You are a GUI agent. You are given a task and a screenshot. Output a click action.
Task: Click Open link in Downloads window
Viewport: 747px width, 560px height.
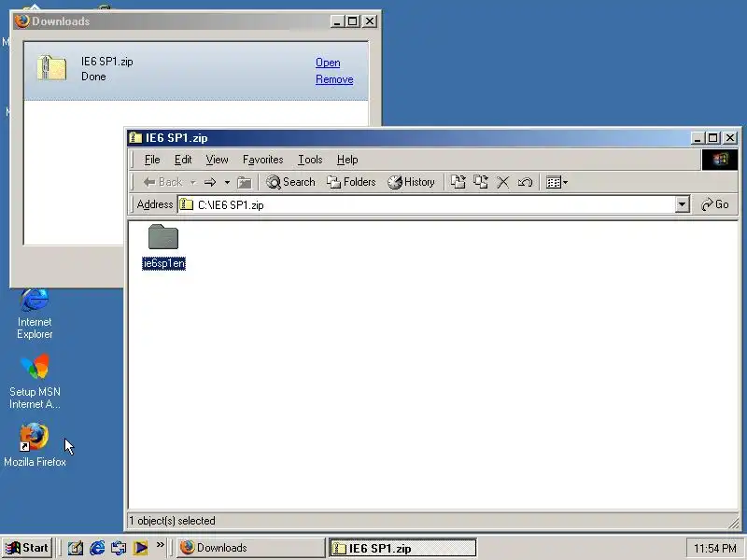[x=328, y=63]
